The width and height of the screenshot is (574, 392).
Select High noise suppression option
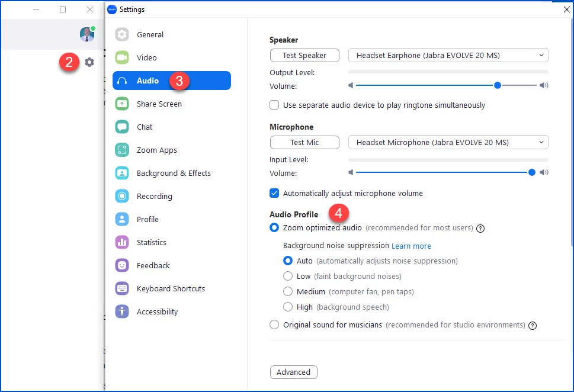[x=288, y=307]
